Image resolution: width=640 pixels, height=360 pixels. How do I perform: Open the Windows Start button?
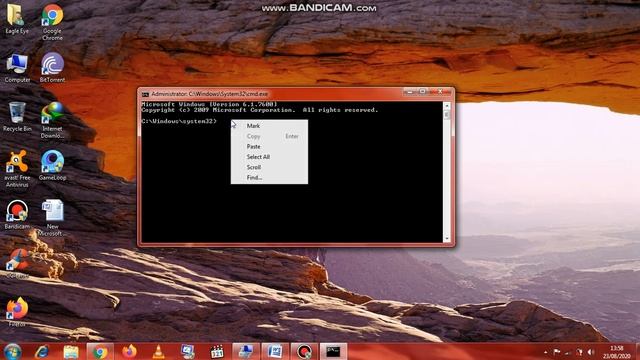pos(13,351)
